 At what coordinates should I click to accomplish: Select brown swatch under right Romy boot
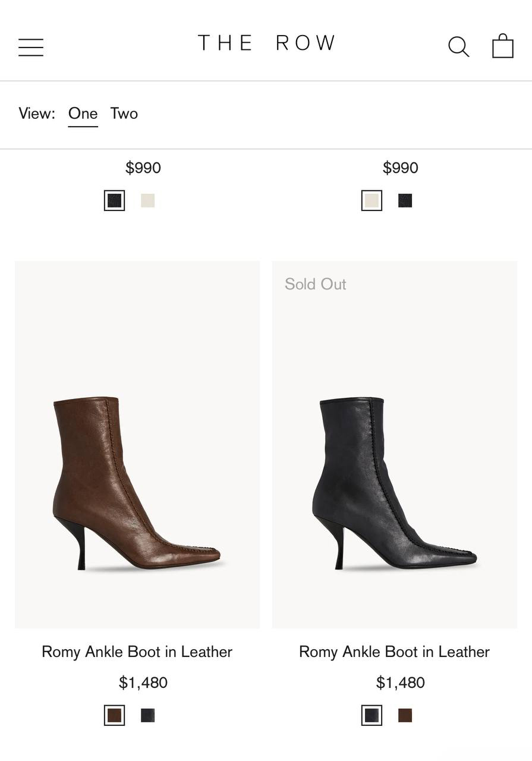405,715
